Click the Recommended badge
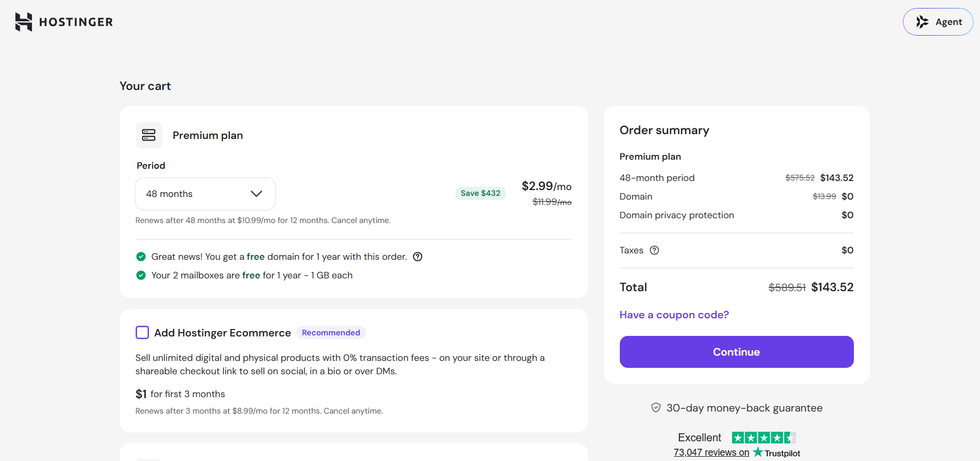The width and height of the screenshot is (980, 461). point(331,333)
